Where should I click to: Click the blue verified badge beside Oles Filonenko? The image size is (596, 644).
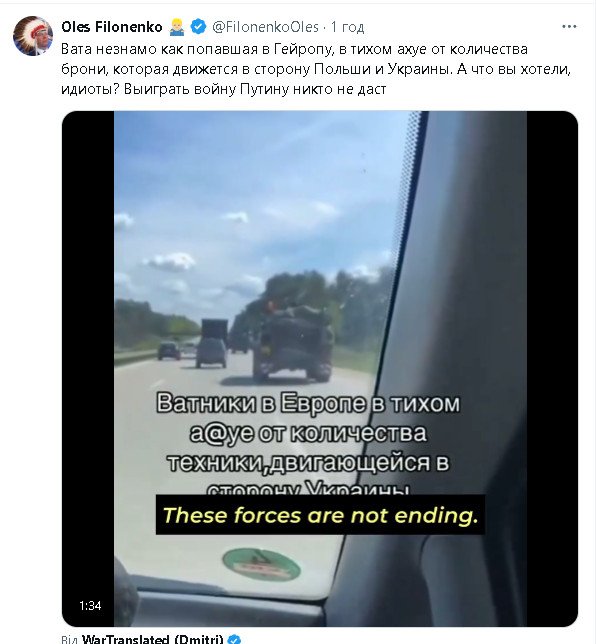(x=199, y=27)
